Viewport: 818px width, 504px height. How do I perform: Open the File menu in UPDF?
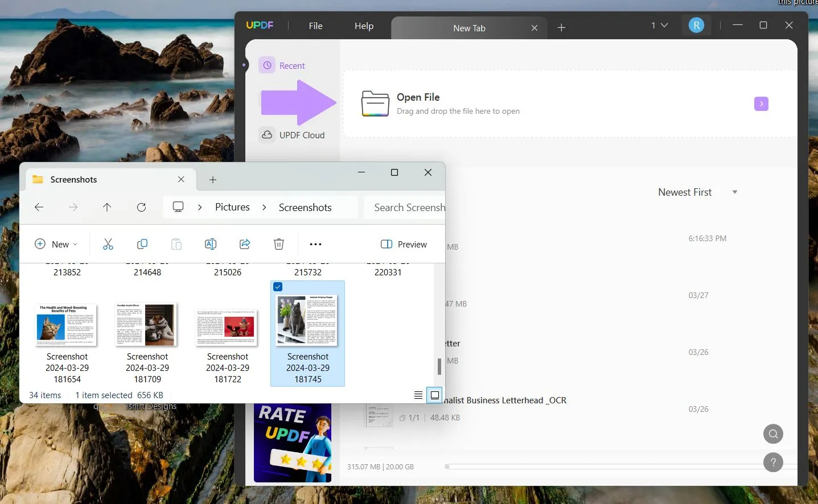[315, 26]
